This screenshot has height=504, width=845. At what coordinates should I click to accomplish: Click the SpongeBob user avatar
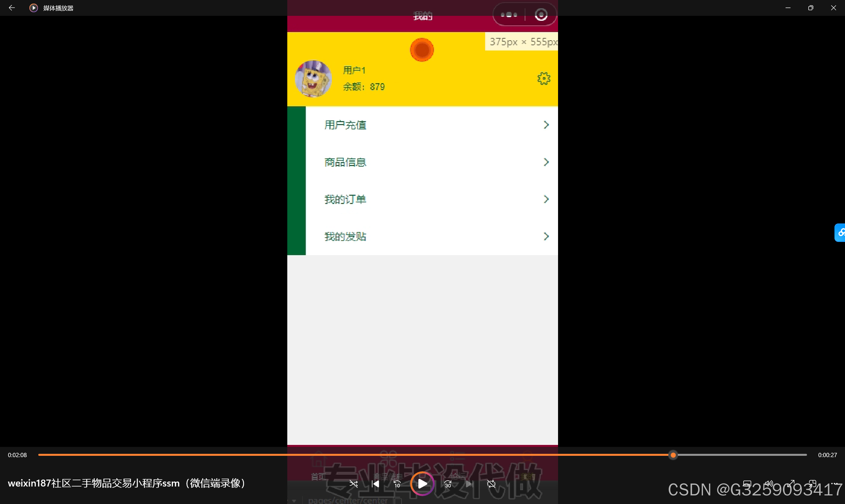click(313, 79)
